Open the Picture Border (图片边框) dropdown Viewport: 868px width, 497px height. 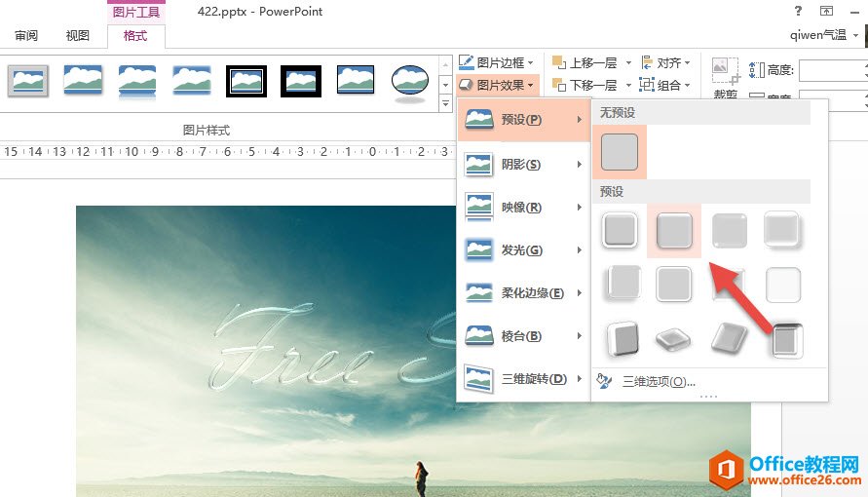pos(496,62)
